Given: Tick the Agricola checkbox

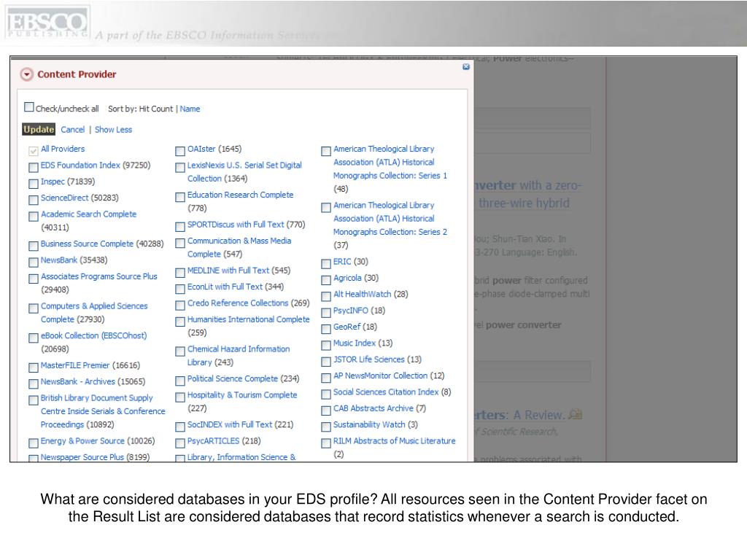Looking at the screenshot, I should coord(326,279).
